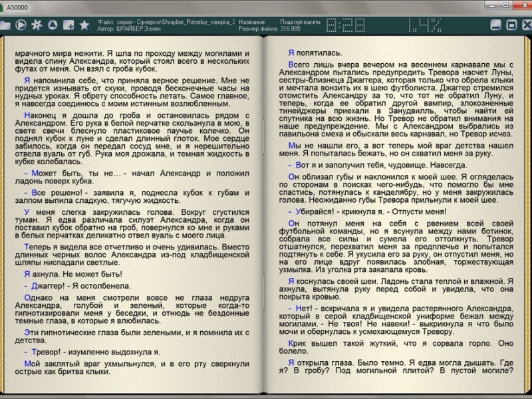Click the line "Я попятилась." on right page
Screen dimensions: 532x399
coord(315,53)
